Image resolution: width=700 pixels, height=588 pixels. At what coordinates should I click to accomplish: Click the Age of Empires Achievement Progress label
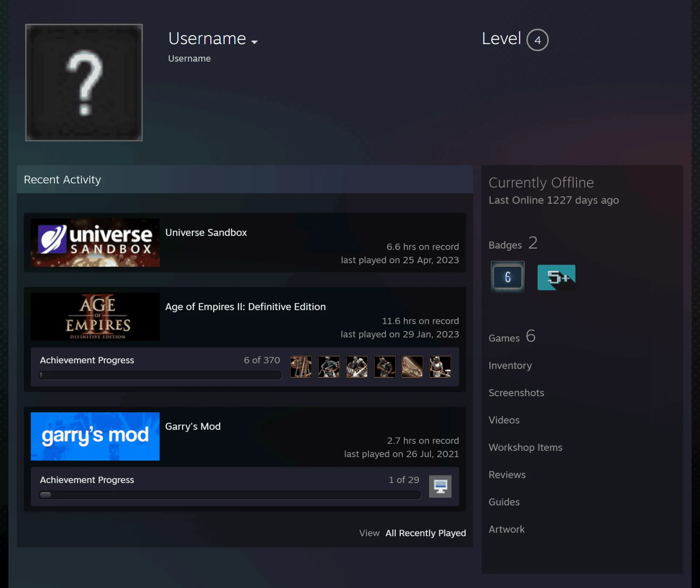[87, 360]
